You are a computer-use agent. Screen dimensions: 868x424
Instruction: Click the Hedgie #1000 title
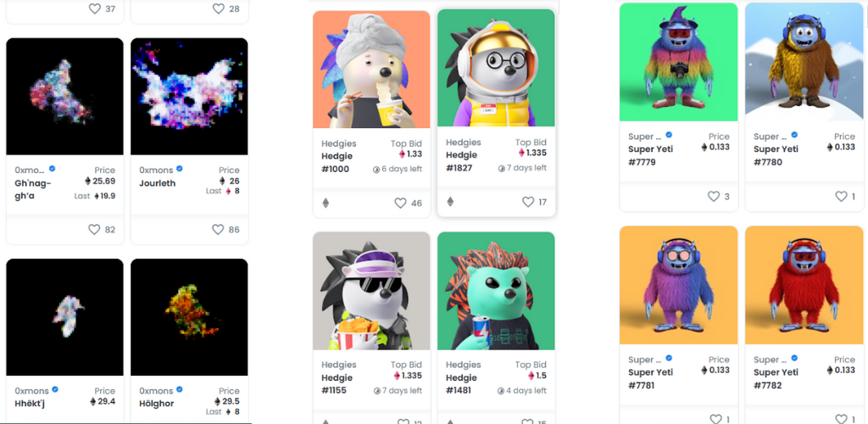tap(337, 163)
